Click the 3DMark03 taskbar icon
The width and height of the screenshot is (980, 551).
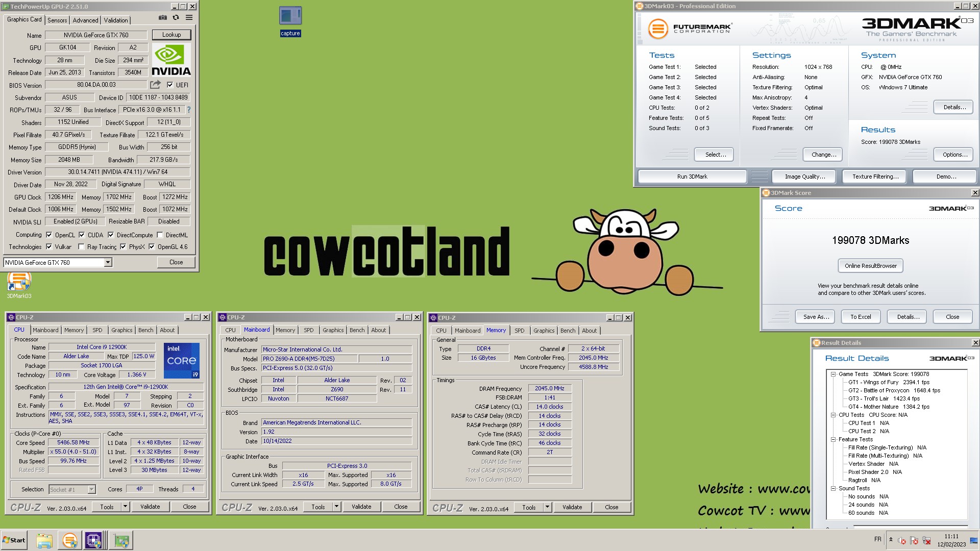[69, 540]
